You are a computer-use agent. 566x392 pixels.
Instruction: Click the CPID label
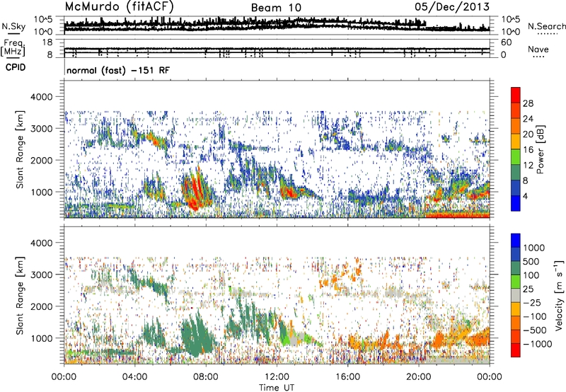click(16, 67)
